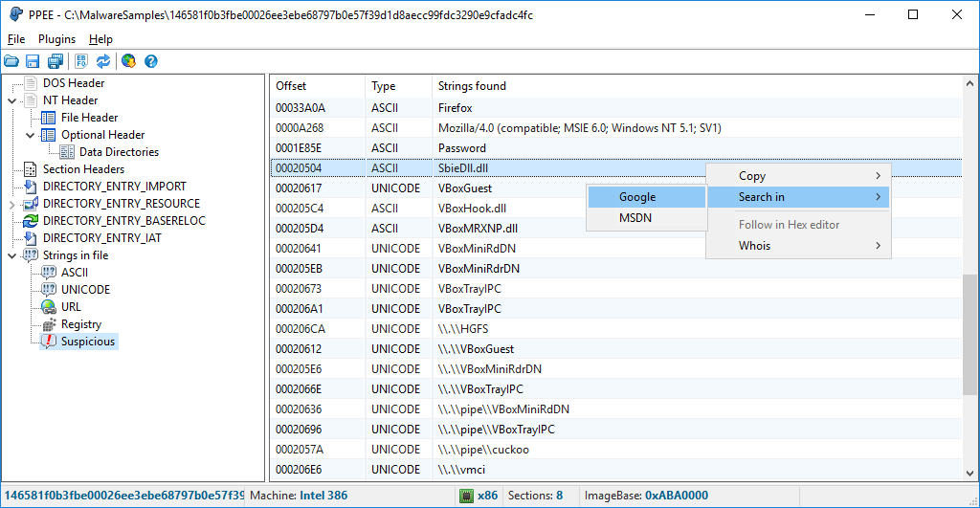
Task: Choose Google from the Search in submenu
Action: 636,197
